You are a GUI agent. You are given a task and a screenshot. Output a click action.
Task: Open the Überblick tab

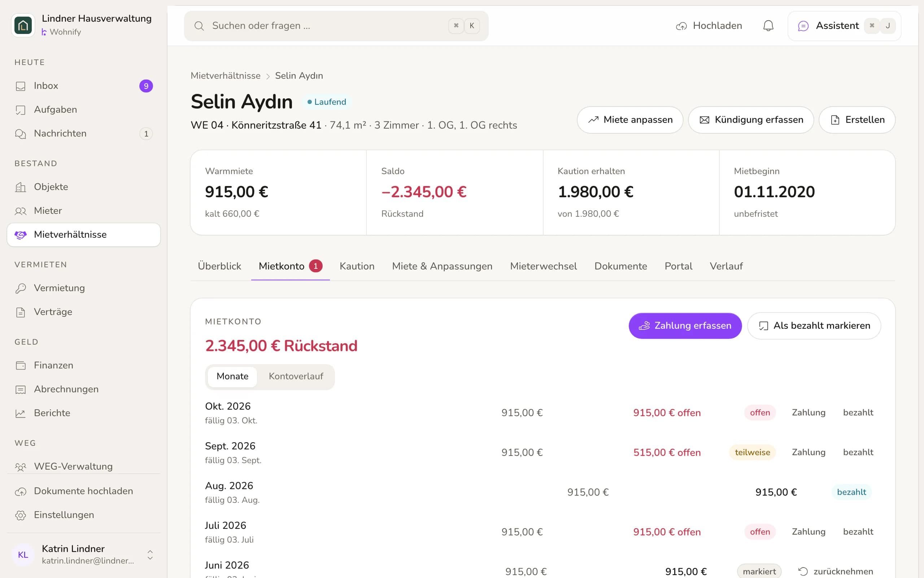point(219,266)
